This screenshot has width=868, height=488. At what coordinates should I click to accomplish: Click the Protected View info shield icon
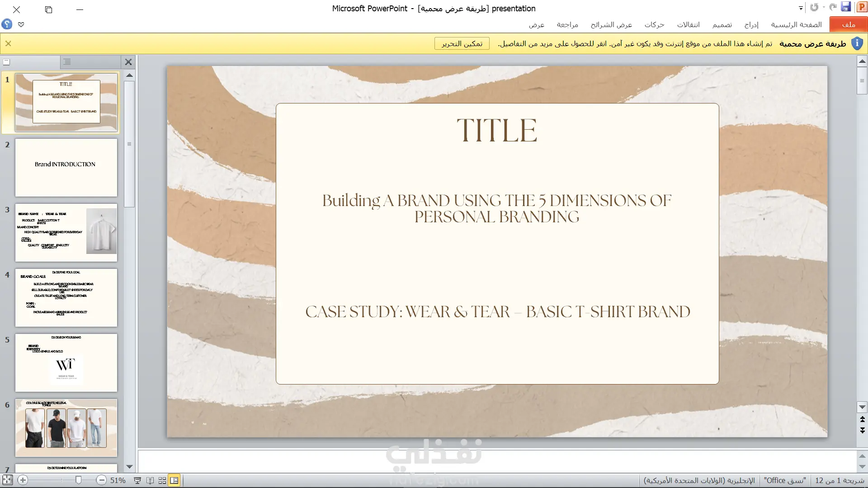tap(857, 43)
